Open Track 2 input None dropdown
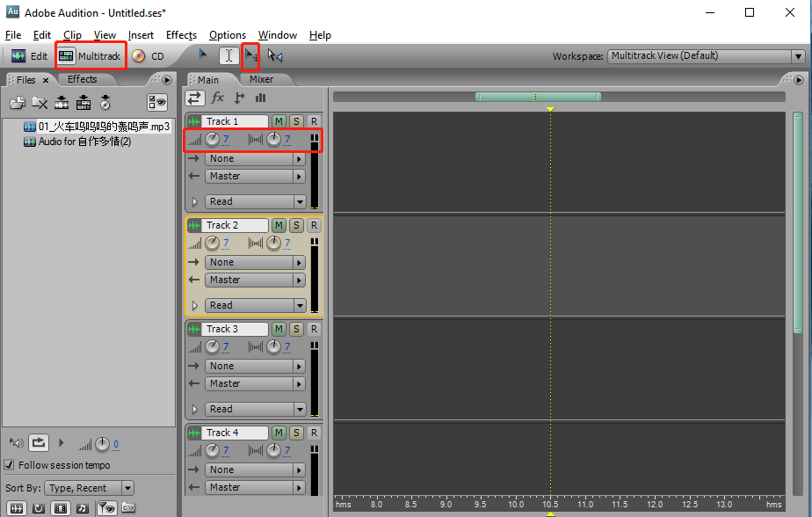This screenshot has height=517, width=812. point(256,262)
